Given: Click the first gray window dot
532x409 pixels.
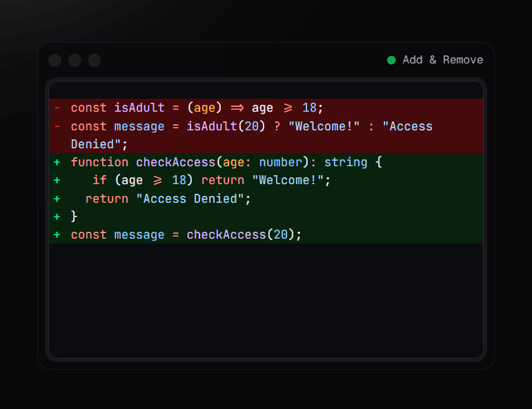Looking at the screenshot, I should click(55, 61).
